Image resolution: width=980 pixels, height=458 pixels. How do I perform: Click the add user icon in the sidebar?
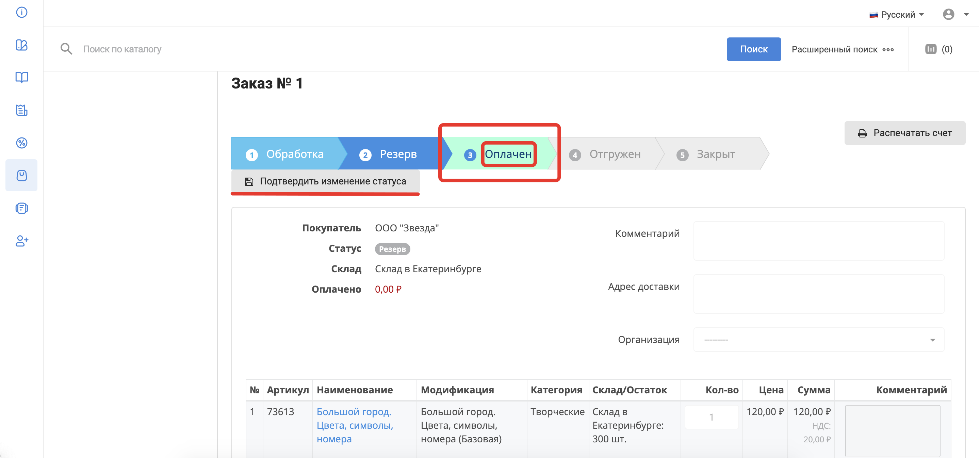click(x=22, y=241)
